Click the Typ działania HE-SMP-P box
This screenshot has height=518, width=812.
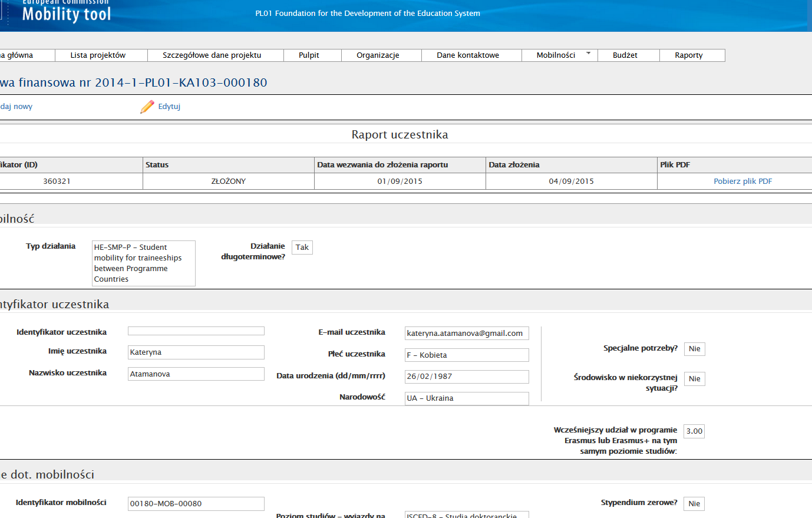(144, 263)
